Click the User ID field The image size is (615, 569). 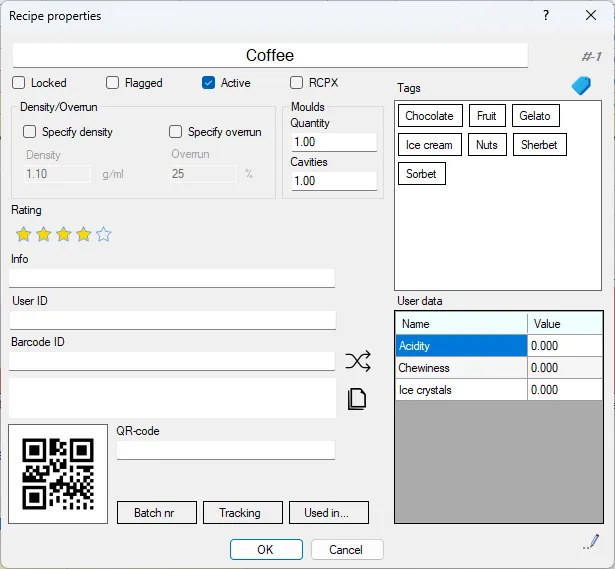[x=173, y=320]
